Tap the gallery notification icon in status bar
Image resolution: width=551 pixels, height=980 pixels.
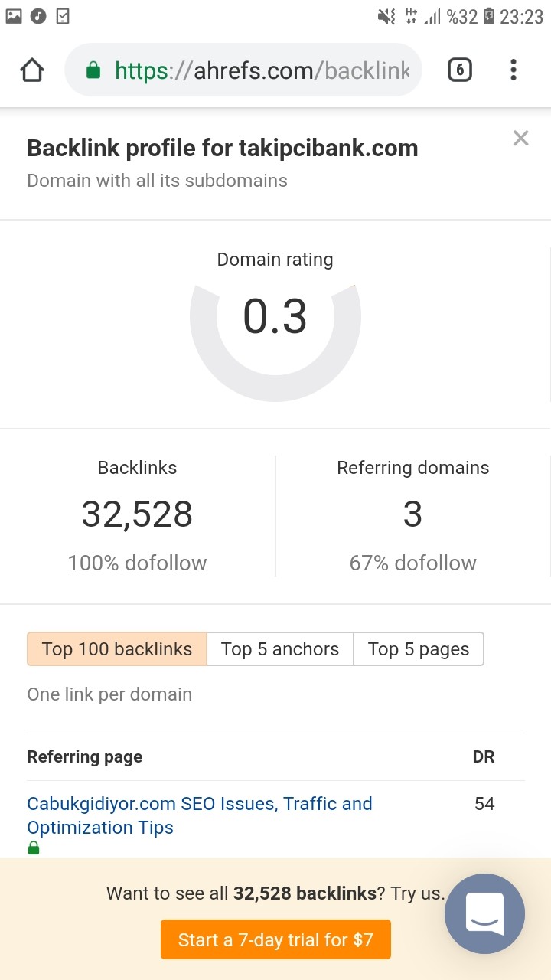[13, 15]
